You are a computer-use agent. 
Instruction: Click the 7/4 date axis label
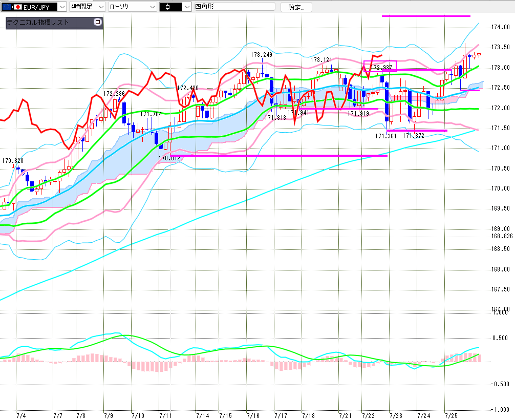tap(21, 416)
